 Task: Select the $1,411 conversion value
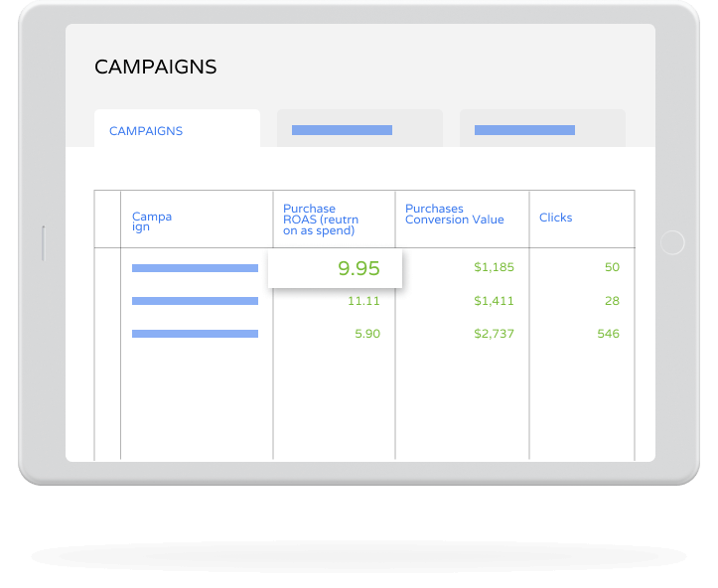click(x=494, y=301)
